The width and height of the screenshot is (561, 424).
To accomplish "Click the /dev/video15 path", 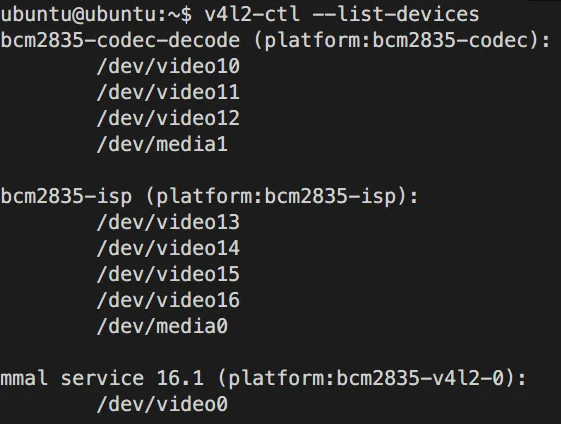I will click(168, 274).
